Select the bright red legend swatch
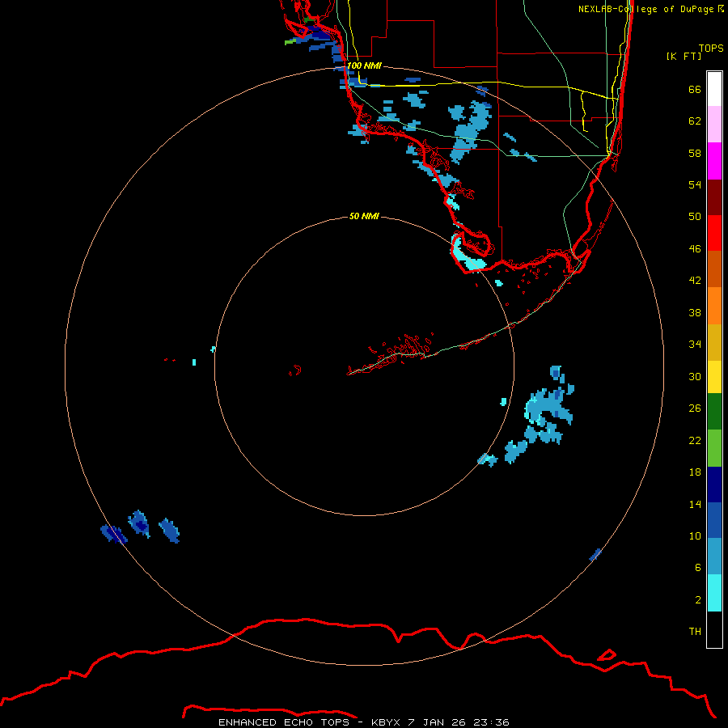Screen dimensions: 728x728 click(x=714, y=233)
